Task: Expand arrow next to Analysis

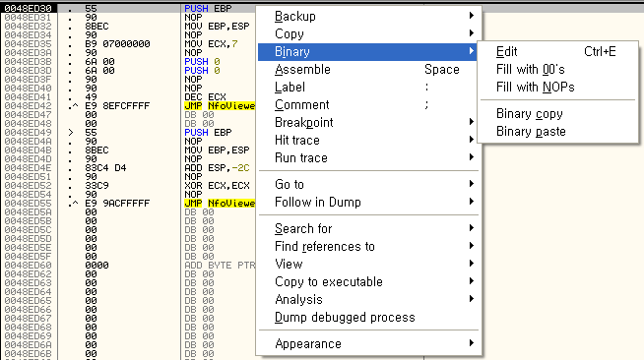Action: click(x=472, y=299)
